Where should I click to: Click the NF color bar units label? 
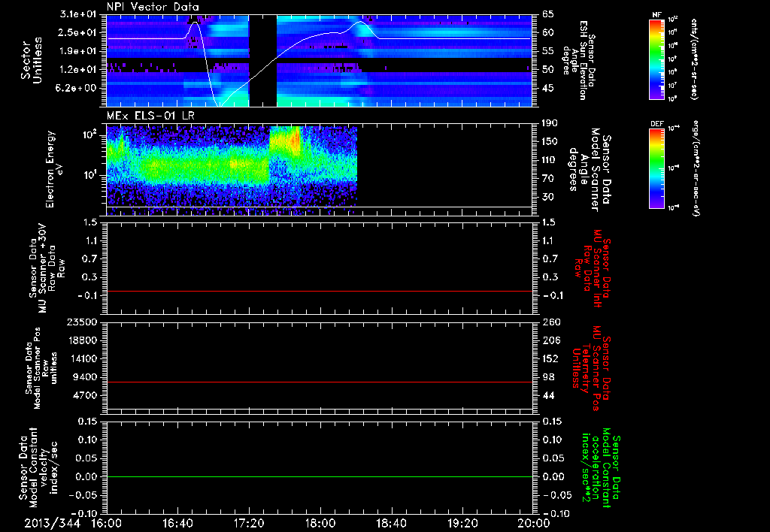pyautogui.click(x=694, y=59)
